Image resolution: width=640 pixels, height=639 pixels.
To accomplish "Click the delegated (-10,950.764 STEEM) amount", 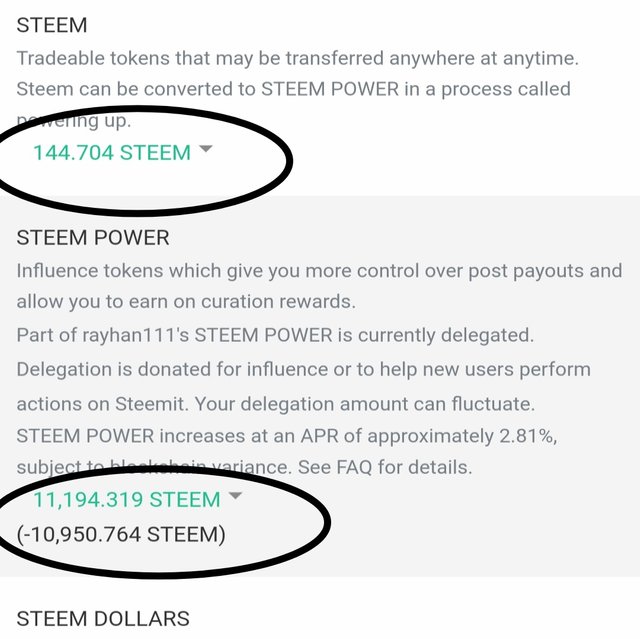I will pos(121,535).
